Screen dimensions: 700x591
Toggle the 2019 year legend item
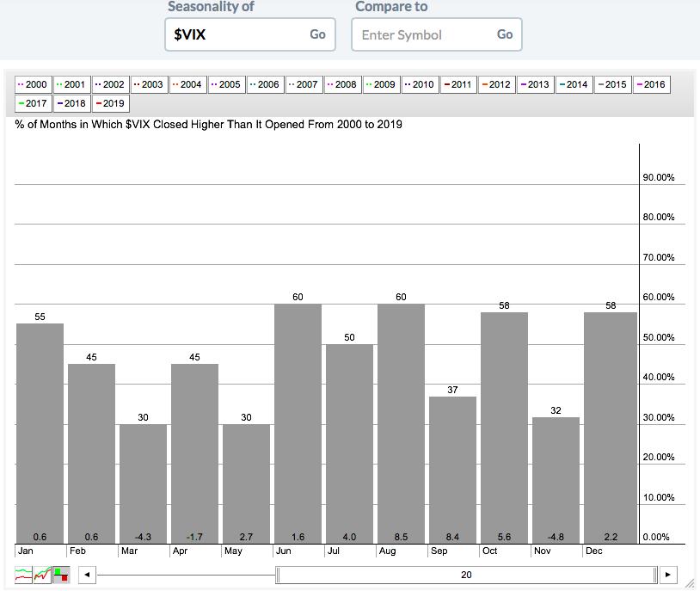110,103
